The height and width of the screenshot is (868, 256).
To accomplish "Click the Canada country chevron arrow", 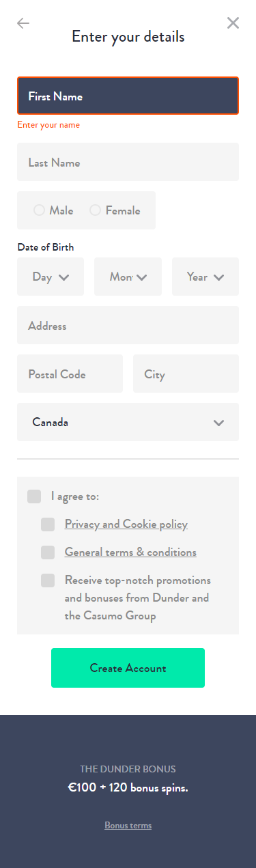I will tap(218, 423).
